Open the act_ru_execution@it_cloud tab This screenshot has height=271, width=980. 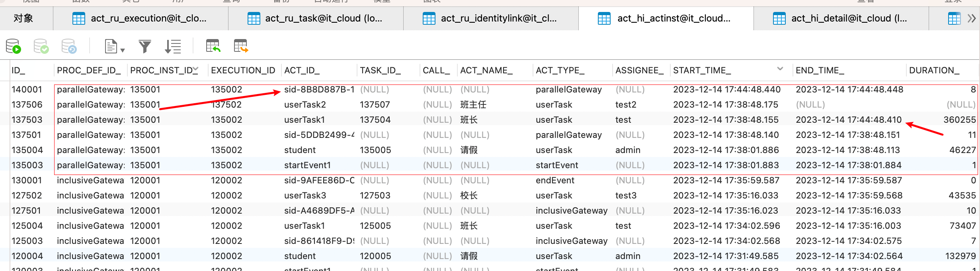141,18
